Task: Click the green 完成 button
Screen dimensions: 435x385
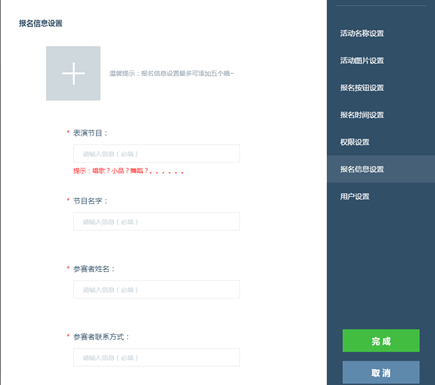Action: 381,341
